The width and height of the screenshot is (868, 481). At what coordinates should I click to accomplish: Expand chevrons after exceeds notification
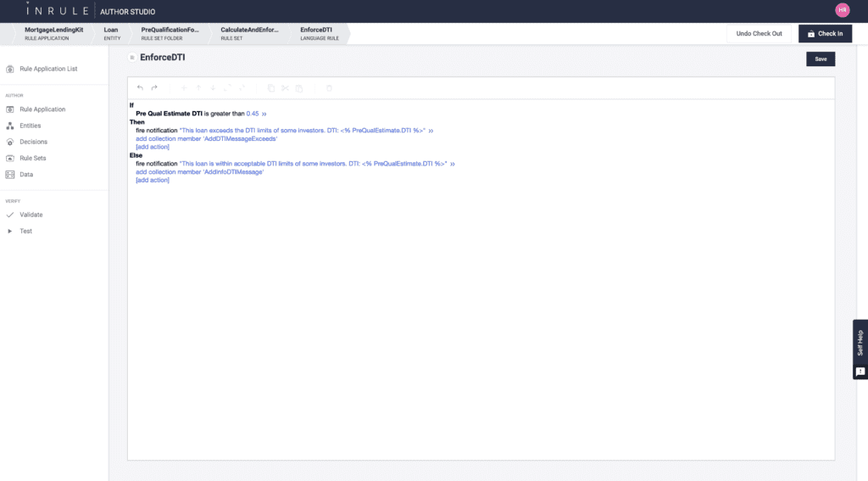point(431,131)
